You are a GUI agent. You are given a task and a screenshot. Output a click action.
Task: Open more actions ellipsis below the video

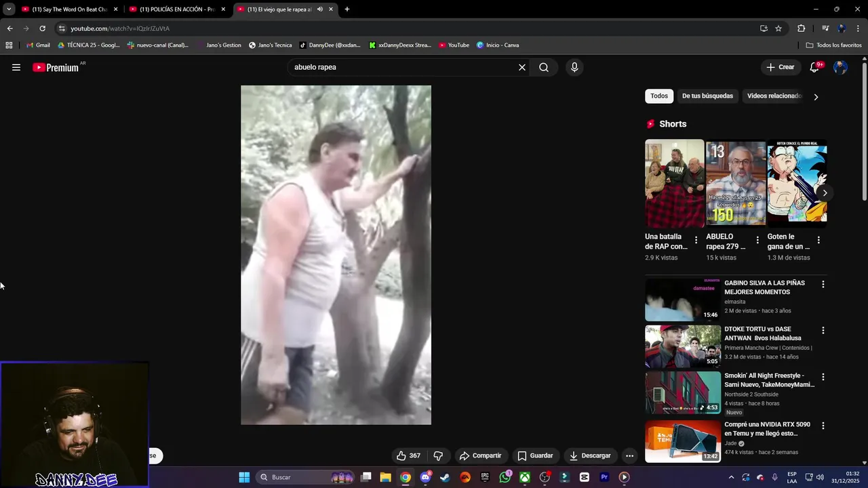point(629,455)
